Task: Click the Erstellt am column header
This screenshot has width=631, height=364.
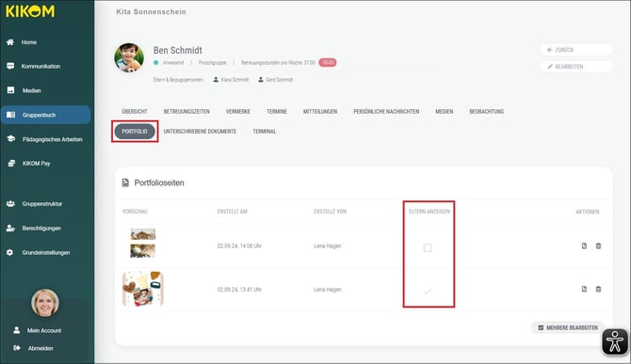Action: coord(233,212)
